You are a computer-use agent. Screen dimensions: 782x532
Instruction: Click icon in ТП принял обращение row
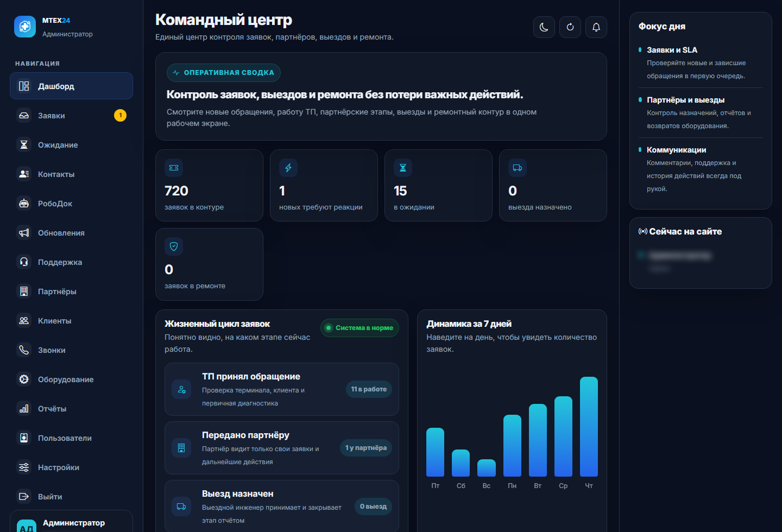point(181,389)
